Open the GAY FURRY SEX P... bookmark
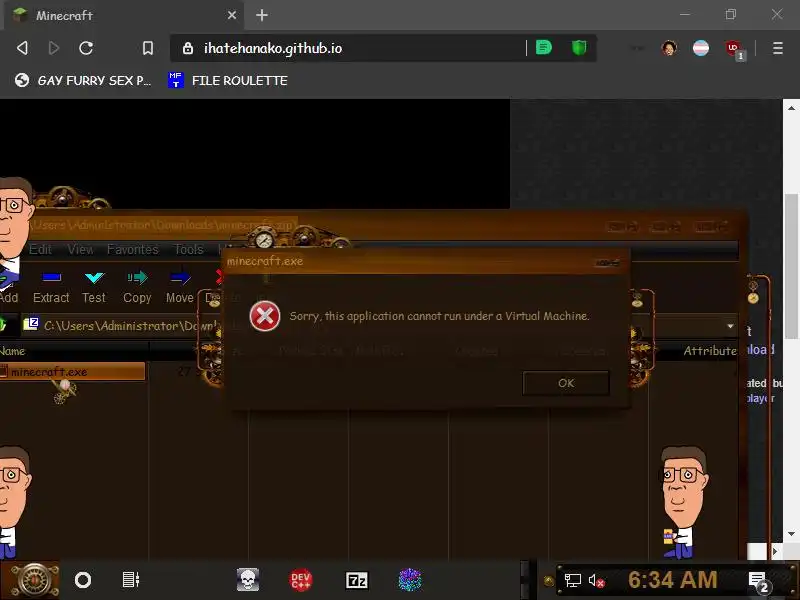This screenshot has width=800, height=600. pos(83,80)
